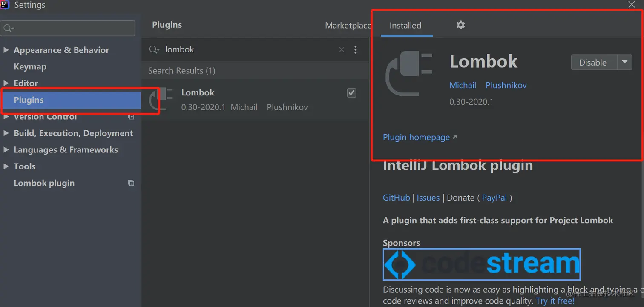The height and width of the screenshot is (307, 644).
Task: Expand Languages & Frameworks node
Action: (6, 150)
